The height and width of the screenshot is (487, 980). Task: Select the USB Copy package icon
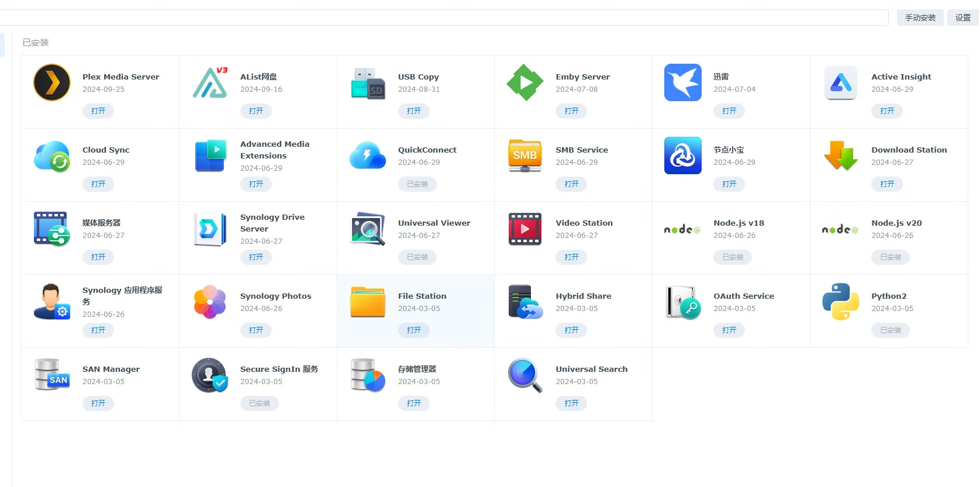368,82
